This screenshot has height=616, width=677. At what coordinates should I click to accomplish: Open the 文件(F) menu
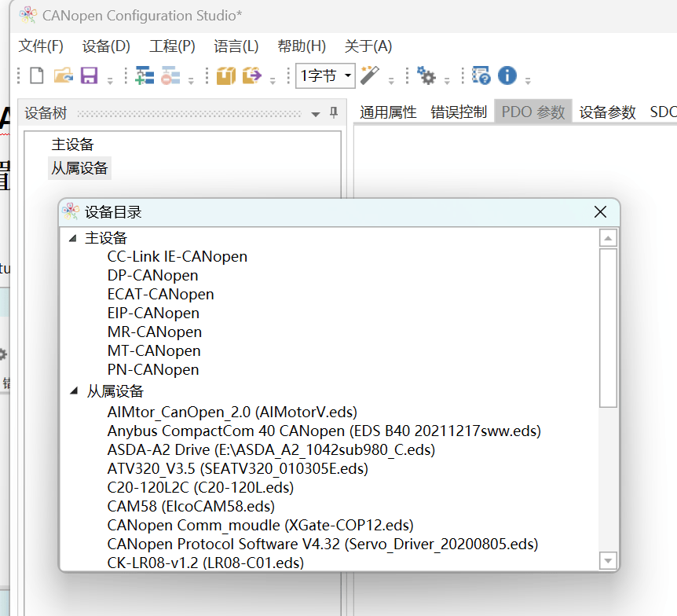click(x=41, y=46)
